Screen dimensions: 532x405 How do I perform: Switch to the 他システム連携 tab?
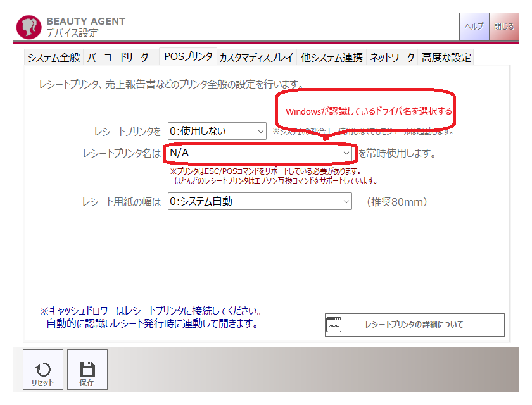click(x=332, y=56)
